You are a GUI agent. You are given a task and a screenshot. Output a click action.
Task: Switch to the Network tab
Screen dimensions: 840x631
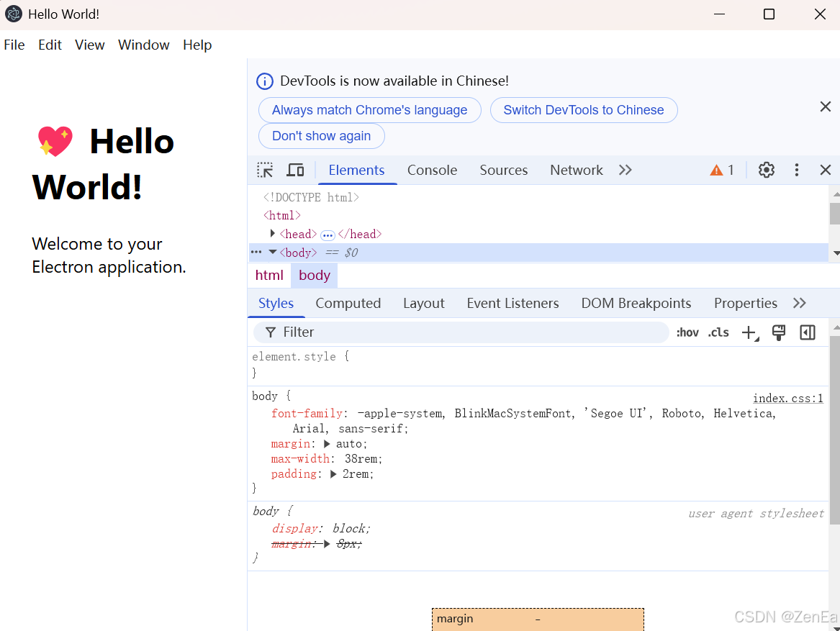coord(577,170)
